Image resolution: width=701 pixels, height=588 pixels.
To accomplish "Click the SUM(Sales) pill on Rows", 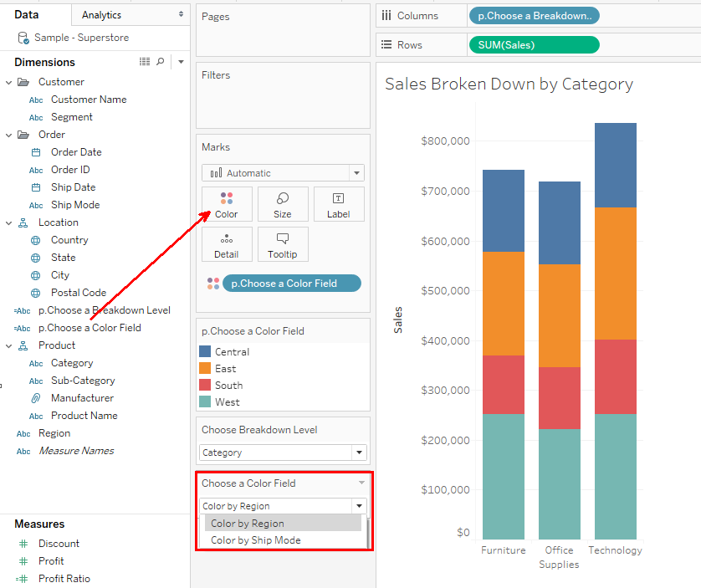I will [x=534, y=45].
